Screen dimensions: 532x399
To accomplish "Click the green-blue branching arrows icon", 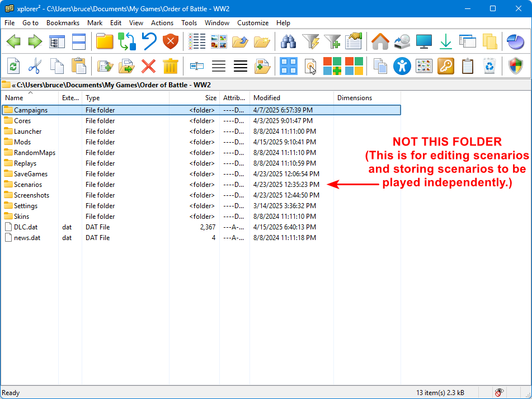I will coord(127,42).
